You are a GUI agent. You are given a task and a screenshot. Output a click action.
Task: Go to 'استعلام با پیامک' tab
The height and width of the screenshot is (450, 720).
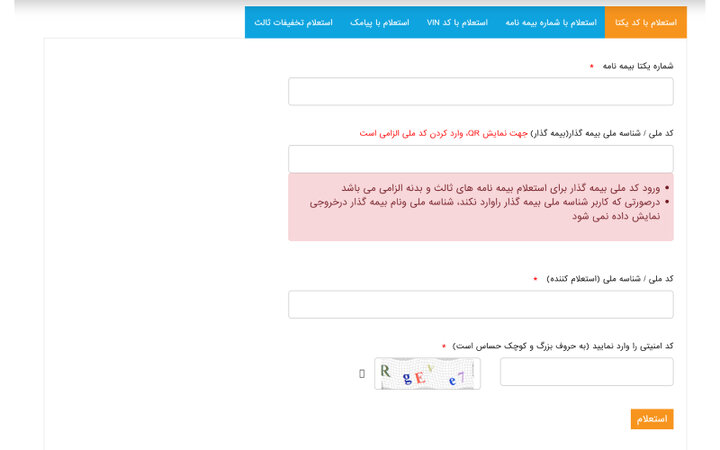(x=380, y=22)
